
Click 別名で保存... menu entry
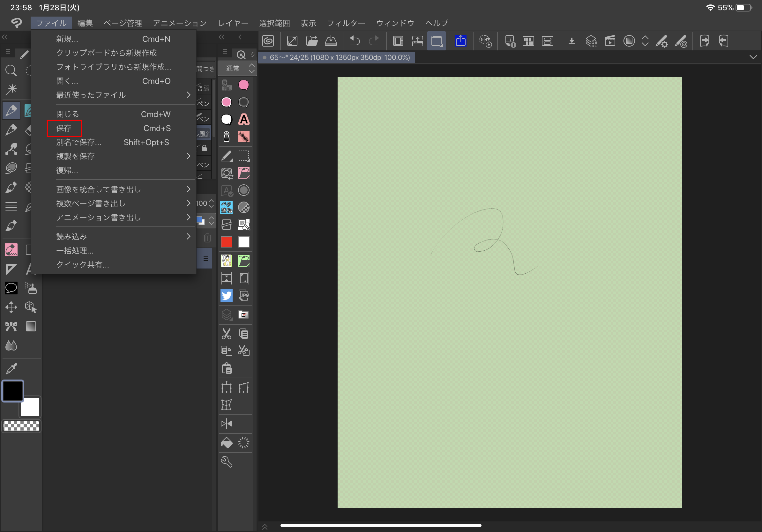[x=78, y=142]
